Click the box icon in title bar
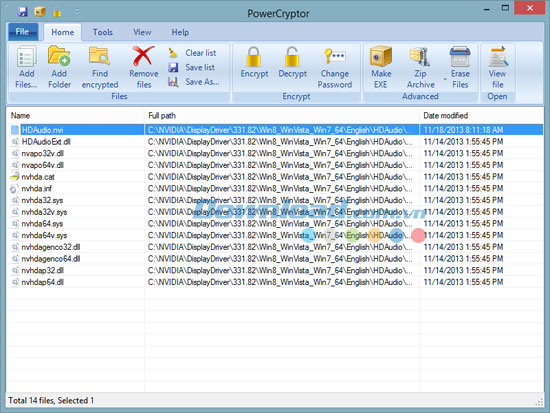550x413 pixels. 40,12
